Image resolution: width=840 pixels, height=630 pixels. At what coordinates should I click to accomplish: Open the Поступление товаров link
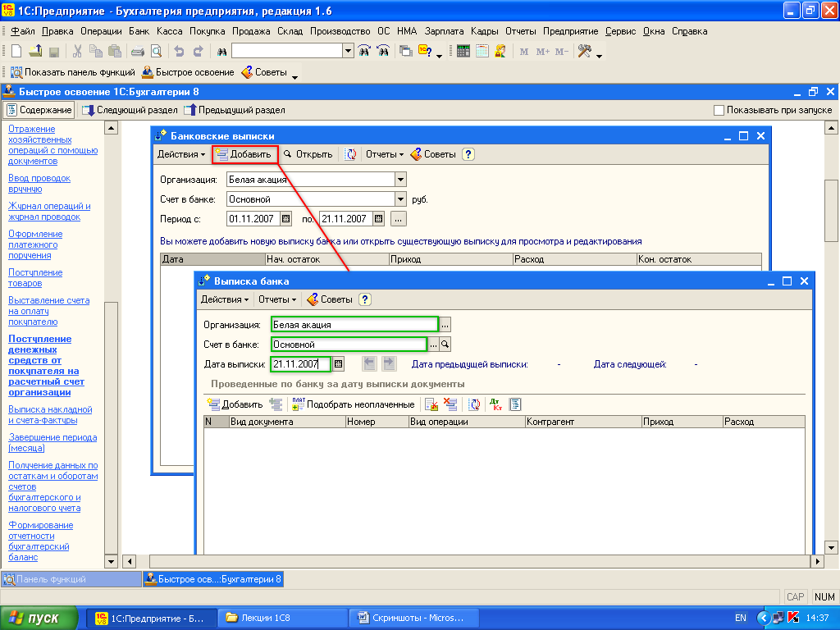35,277
